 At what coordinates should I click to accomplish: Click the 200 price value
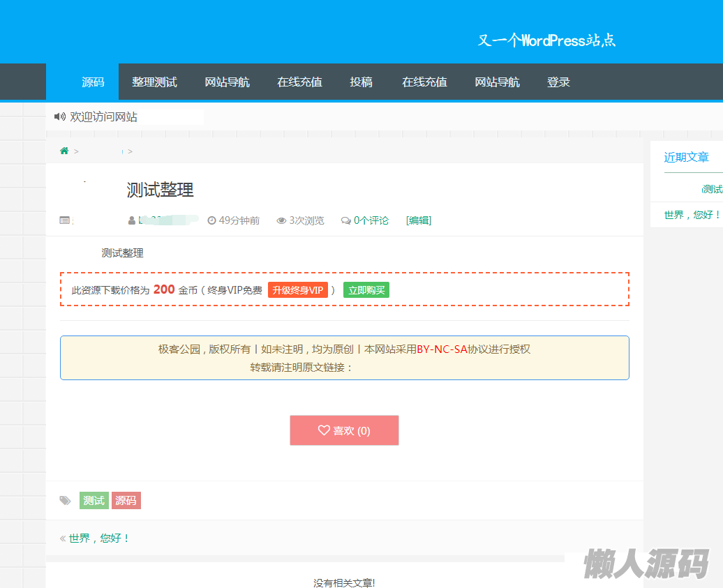pos(164,289)
